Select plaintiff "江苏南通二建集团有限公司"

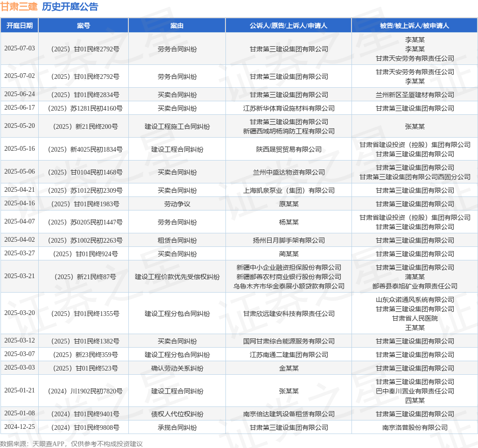pos(288,355)
